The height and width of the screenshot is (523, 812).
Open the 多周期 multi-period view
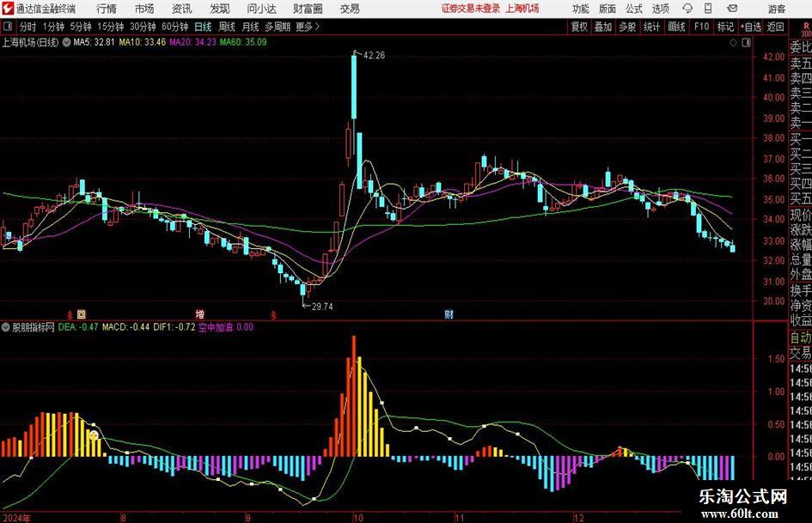coord(278,27)
